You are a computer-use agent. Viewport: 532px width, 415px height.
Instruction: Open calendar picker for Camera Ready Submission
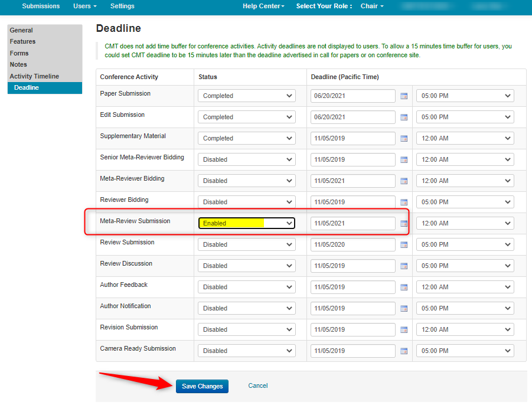(x=404, y=351)
